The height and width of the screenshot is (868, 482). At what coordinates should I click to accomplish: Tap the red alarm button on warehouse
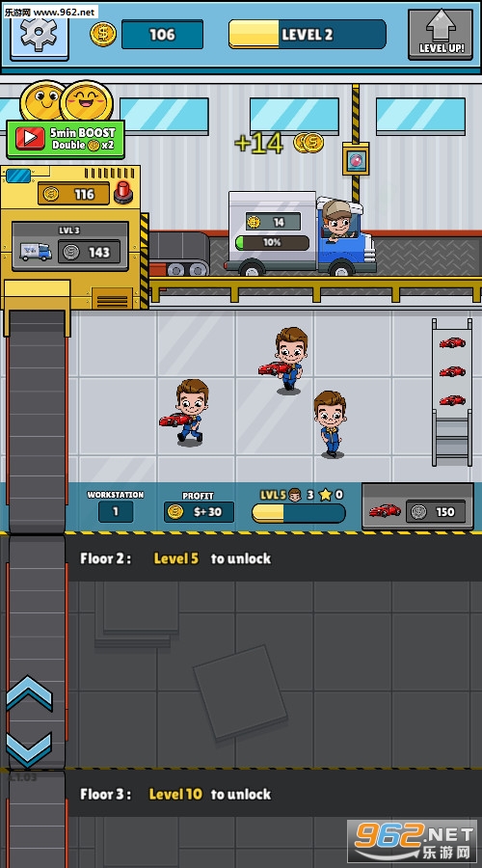(124, 193)
